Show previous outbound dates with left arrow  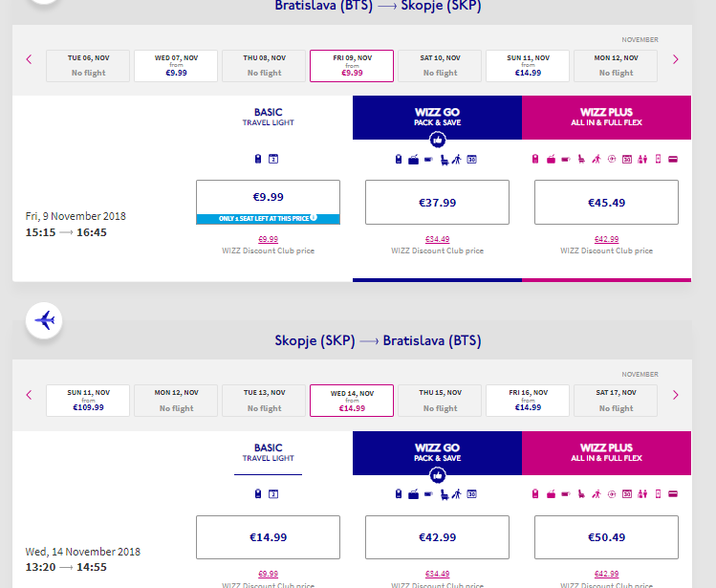pyautogui.click(x=29, y=59)
